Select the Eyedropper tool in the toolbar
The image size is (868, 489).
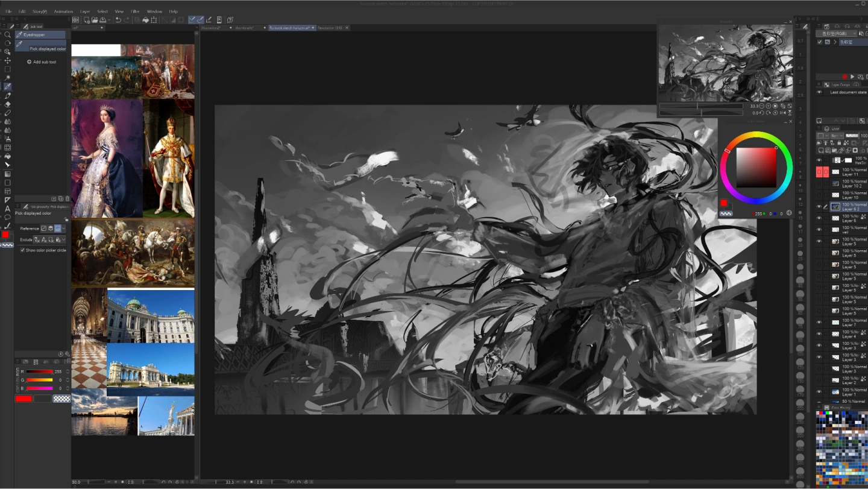7,87
